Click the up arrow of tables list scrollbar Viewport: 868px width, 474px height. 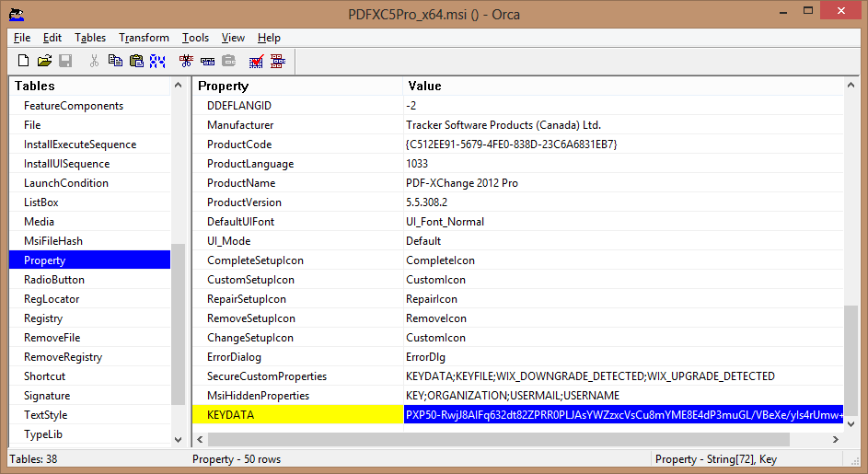[178, 86]
